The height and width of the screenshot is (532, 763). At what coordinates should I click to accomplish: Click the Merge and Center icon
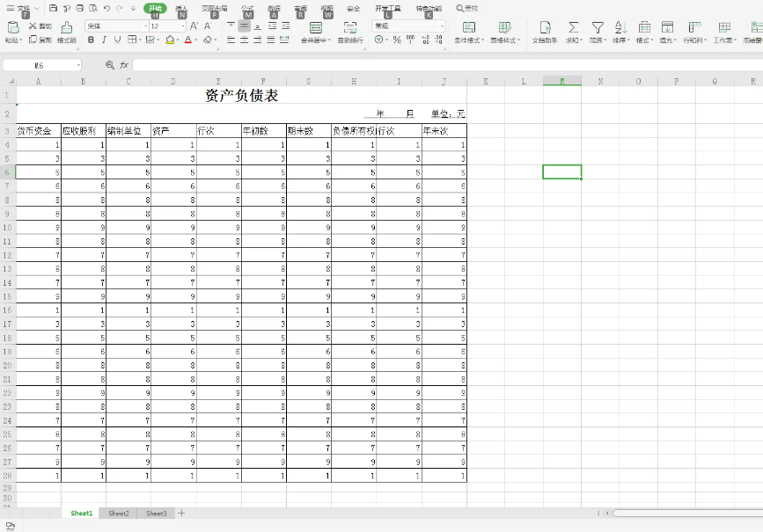point(315,29)
